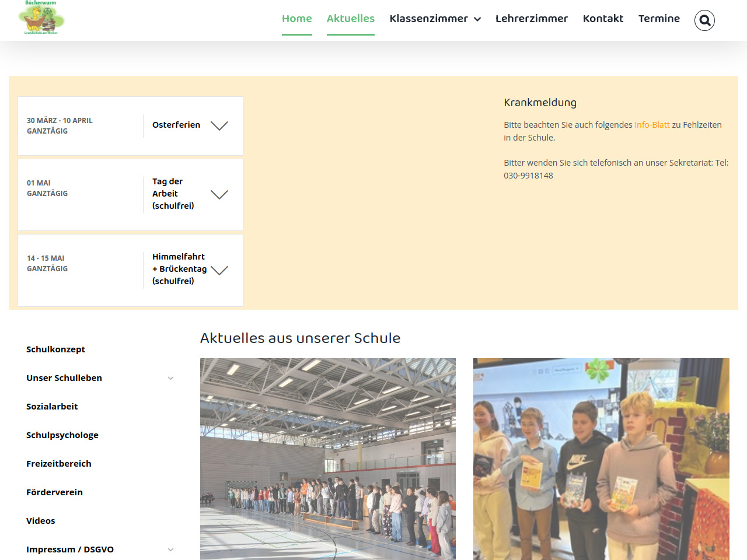
Task: Go to Förderverein in sidebar
Action: click(54, 492)
